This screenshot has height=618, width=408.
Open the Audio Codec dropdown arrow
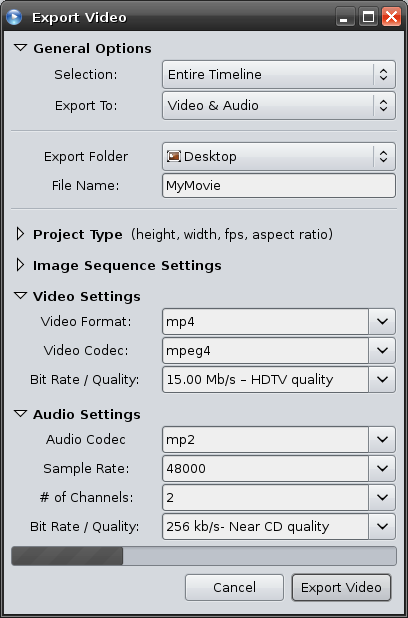coord(382,439)
